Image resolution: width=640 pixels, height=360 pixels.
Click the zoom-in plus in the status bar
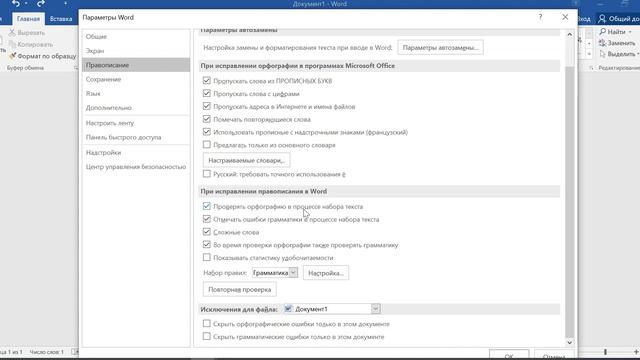coord(636,351)
